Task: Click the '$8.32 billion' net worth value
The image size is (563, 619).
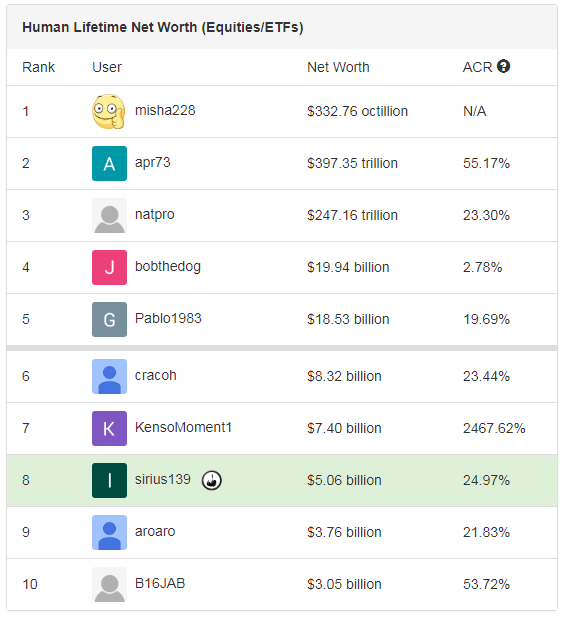Action: tap(344, 376)
